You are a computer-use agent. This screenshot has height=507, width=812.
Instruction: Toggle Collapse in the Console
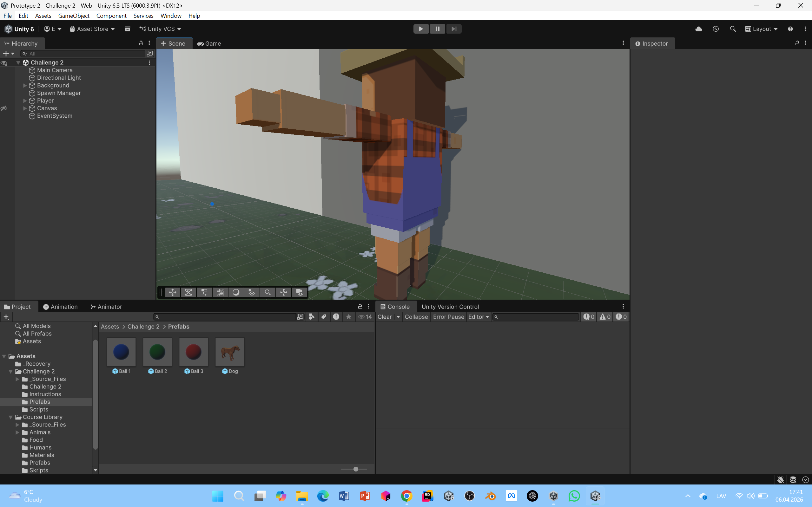coord(416,316)
